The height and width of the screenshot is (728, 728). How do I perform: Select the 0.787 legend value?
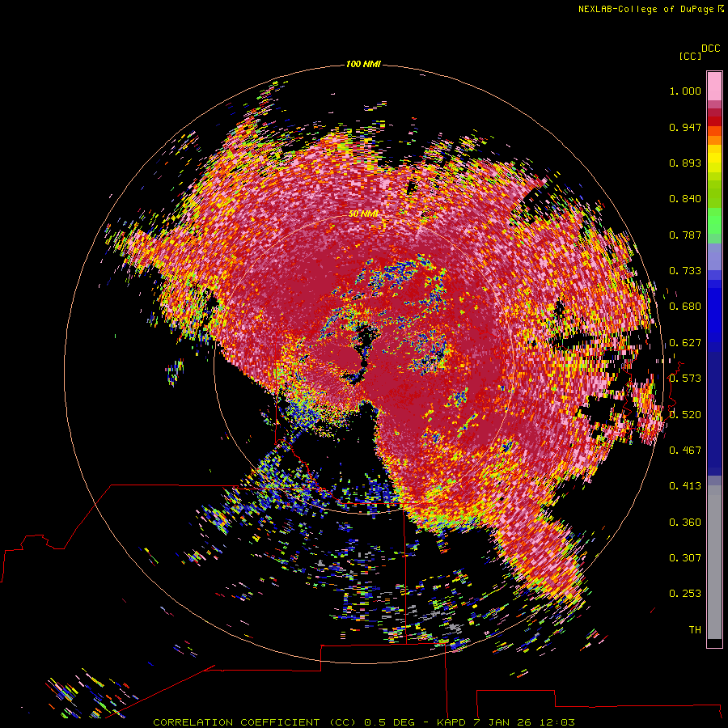[x=685, y=235]
